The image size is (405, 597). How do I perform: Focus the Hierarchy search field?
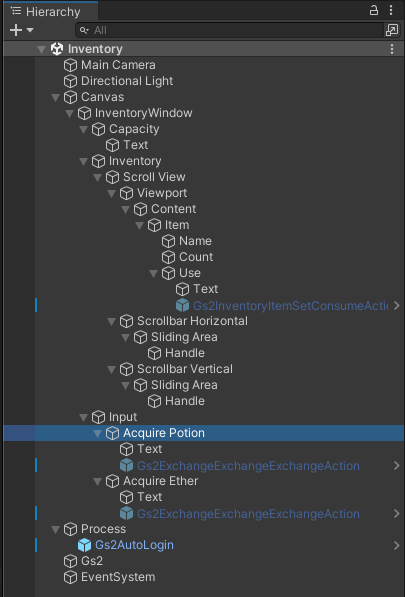229,30
